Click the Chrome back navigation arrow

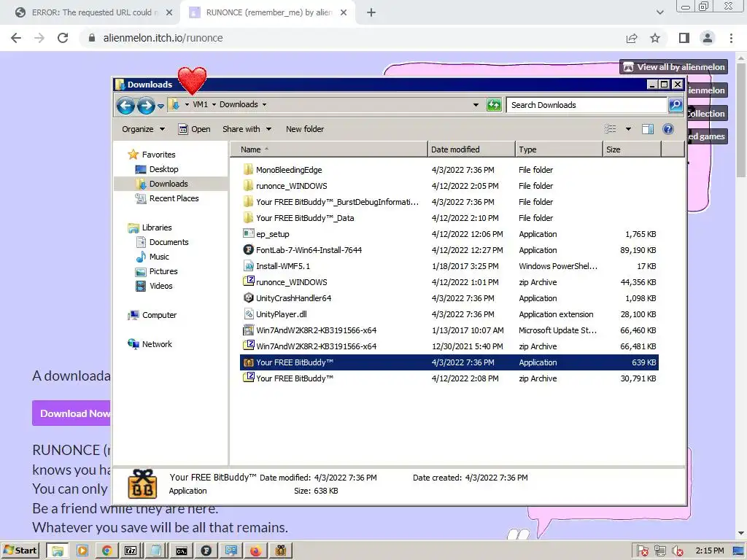[x=16, y=38]
